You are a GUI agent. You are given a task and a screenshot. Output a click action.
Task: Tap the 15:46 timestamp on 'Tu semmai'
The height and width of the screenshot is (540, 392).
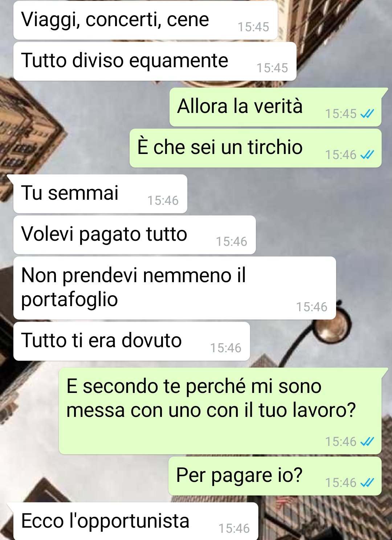tap(163, 200)
